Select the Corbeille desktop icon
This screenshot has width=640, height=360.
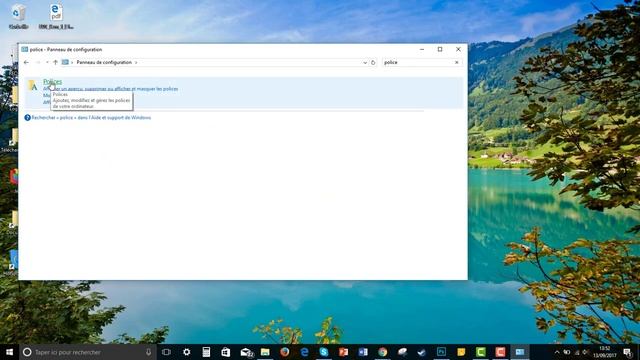(18, 16)
